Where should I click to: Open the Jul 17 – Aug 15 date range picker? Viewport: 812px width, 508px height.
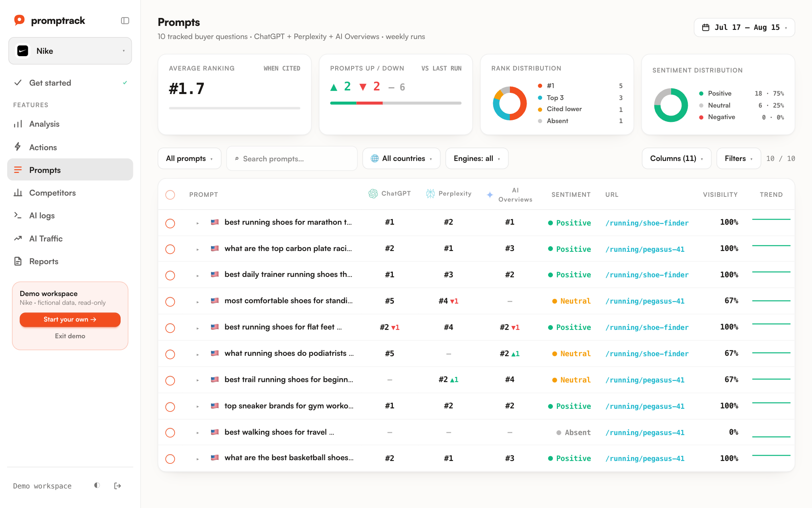click(744, 27)
